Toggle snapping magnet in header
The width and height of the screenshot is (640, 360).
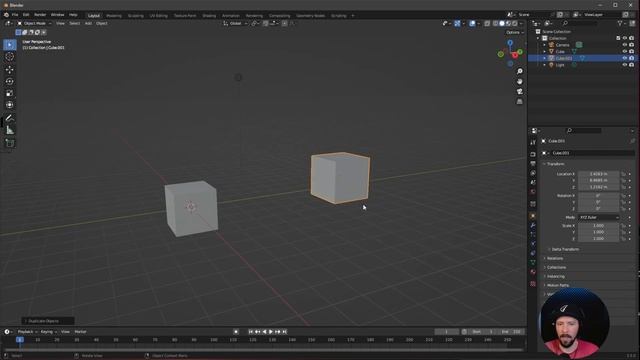266,24
